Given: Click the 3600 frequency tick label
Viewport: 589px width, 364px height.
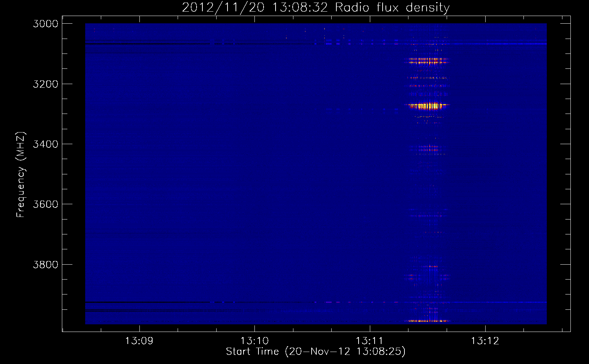Looking at the screenshot, I should point(46,204).
